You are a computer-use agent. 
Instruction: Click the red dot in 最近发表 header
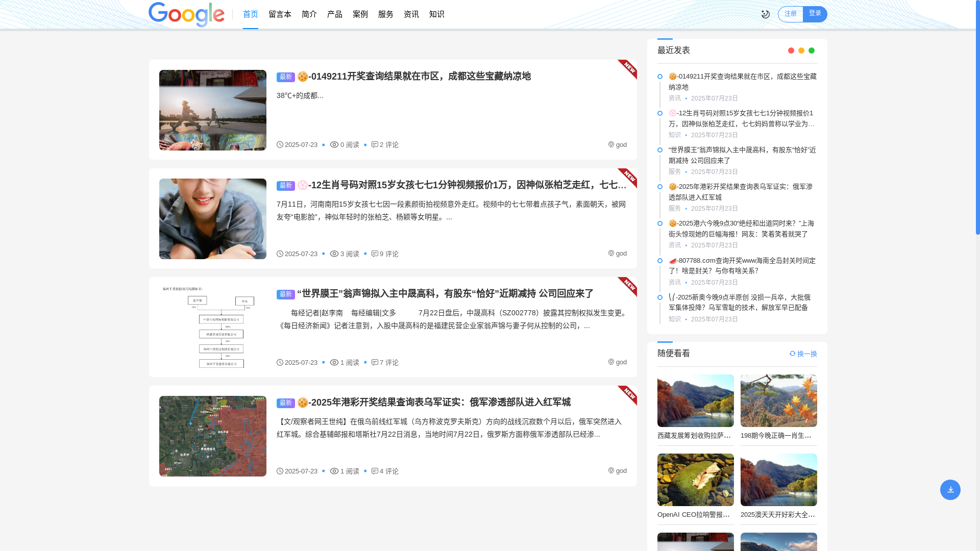click(x=791, y=51)
